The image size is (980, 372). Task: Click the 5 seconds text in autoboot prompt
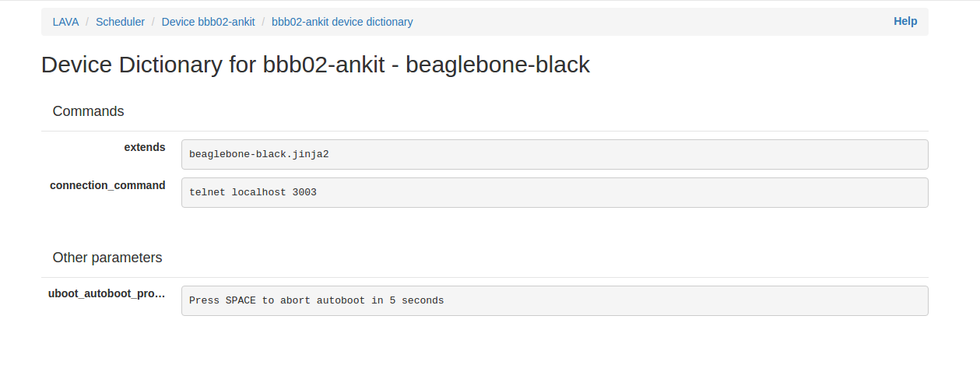pos(416,300)
